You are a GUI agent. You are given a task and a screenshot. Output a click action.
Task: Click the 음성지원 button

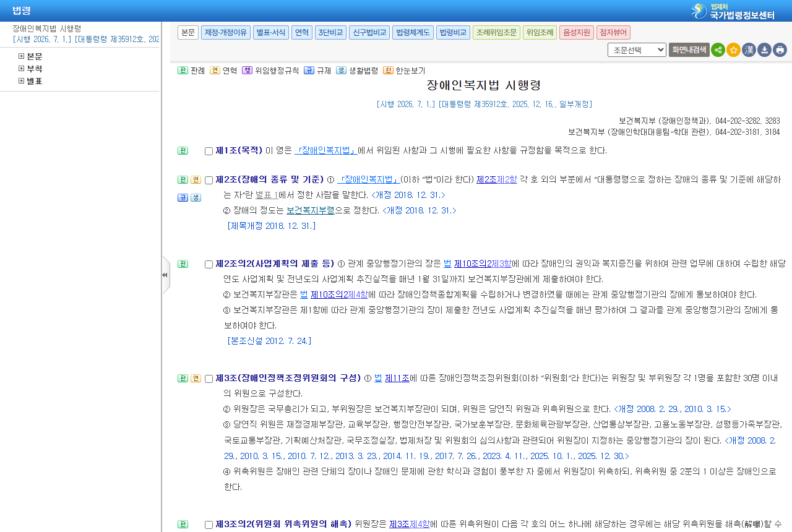(577, 33)
